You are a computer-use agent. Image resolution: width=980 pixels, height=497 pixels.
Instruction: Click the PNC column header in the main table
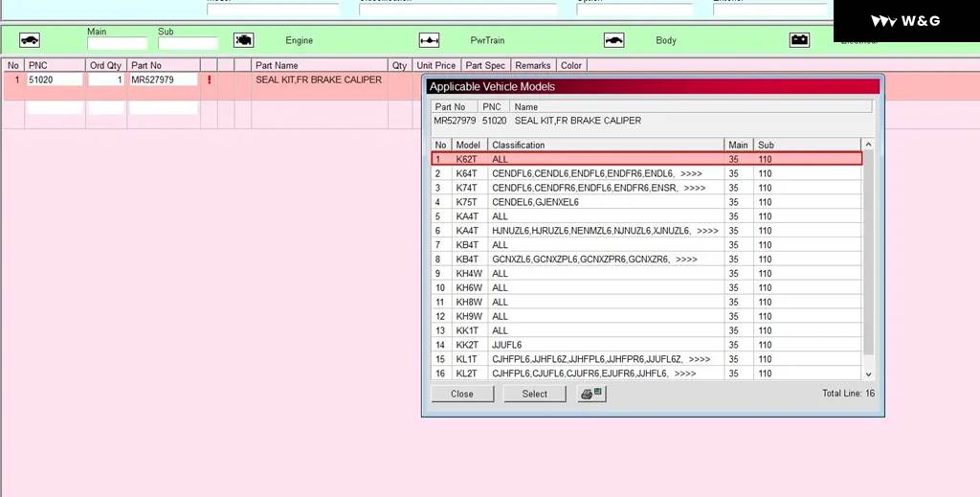[x=55, y=65]
